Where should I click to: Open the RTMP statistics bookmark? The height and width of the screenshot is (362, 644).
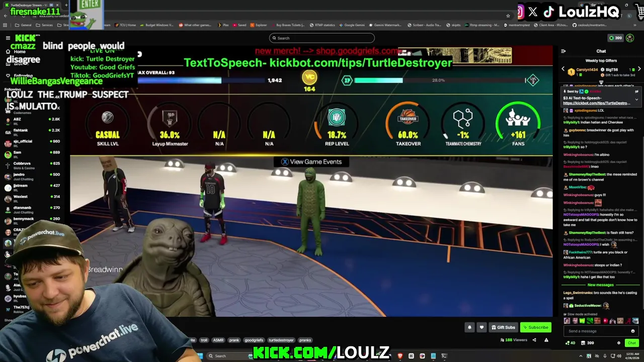pyautogui.click(x=323, y=25)
